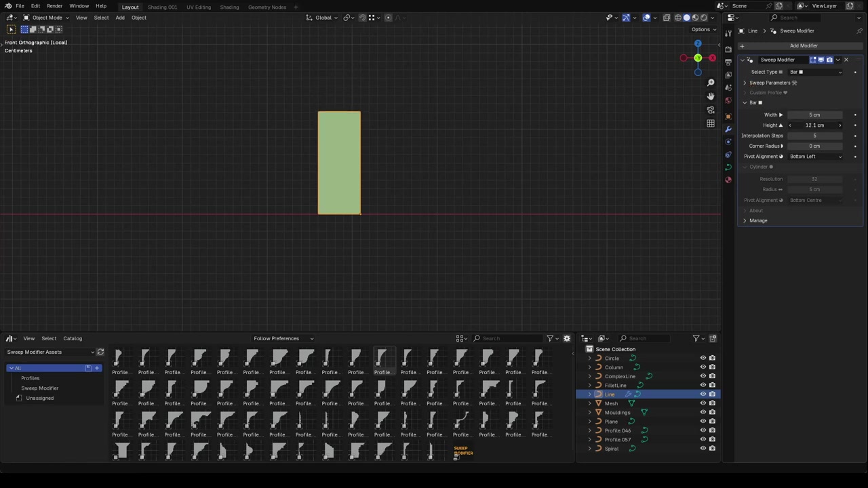The image size is (868, 488).
Task: Click the Add Modifier button
Action: (x=803, y=45)
